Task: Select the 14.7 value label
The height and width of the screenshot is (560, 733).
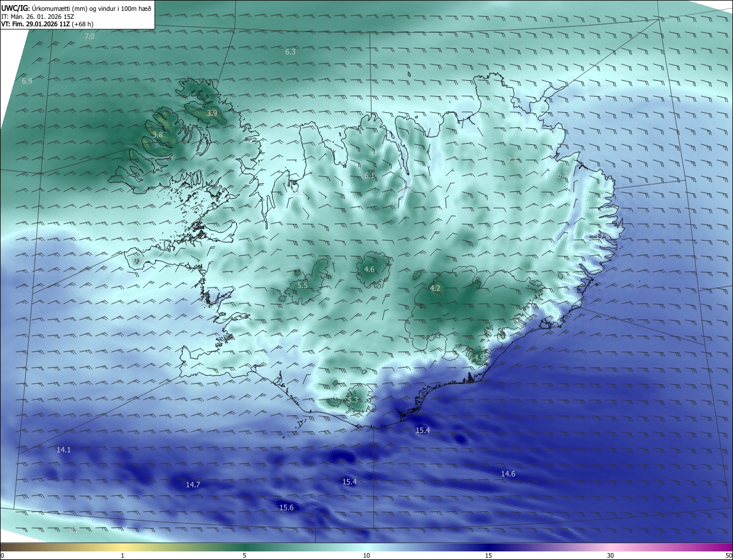Action: pos(193,485)
